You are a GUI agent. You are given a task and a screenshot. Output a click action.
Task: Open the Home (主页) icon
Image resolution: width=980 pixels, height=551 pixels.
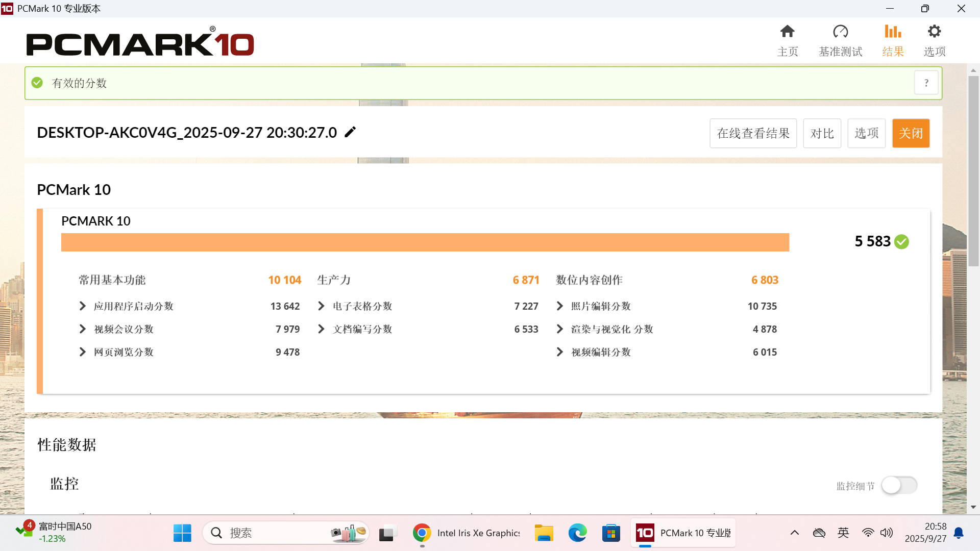[x=787, y=32]
